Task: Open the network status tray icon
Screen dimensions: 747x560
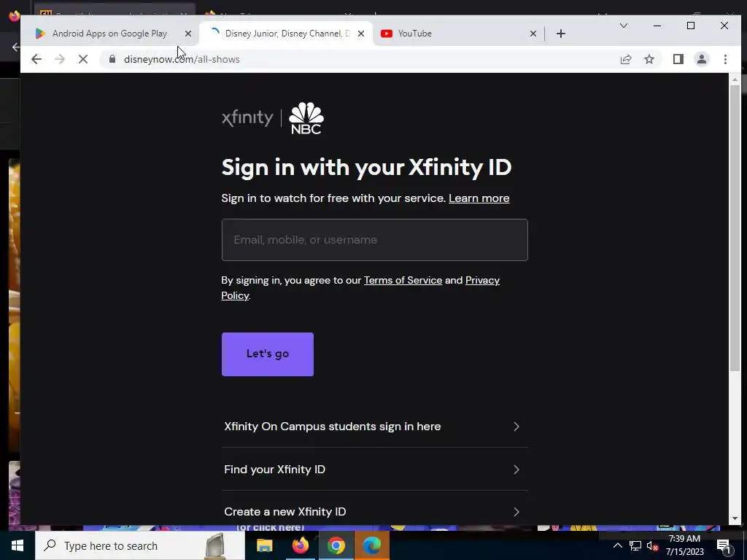Action: [635, 545]
